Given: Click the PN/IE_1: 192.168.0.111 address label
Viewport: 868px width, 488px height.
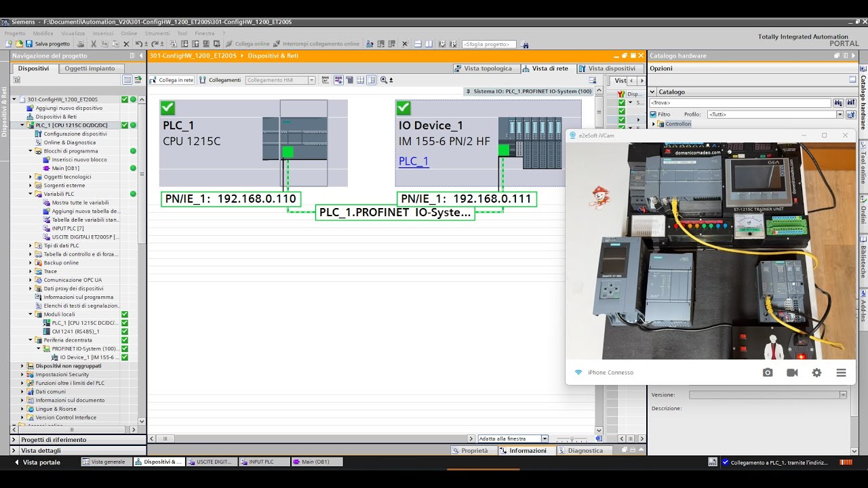Looking at the screenshot, I should [x=467, y=199].
